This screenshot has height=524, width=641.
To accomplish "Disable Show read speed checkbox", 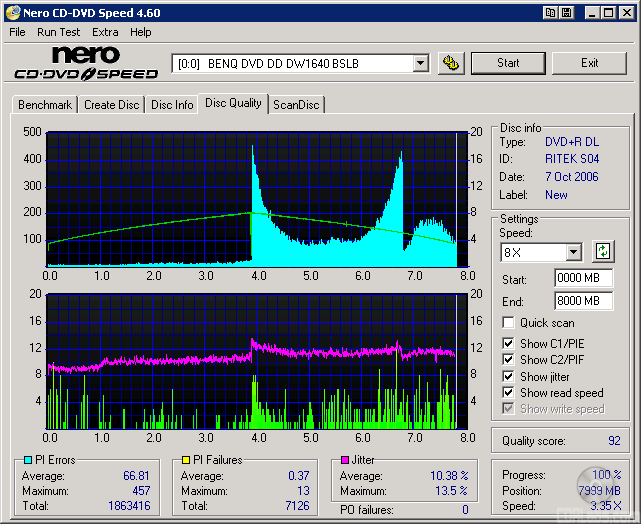I will click(509, 393).
